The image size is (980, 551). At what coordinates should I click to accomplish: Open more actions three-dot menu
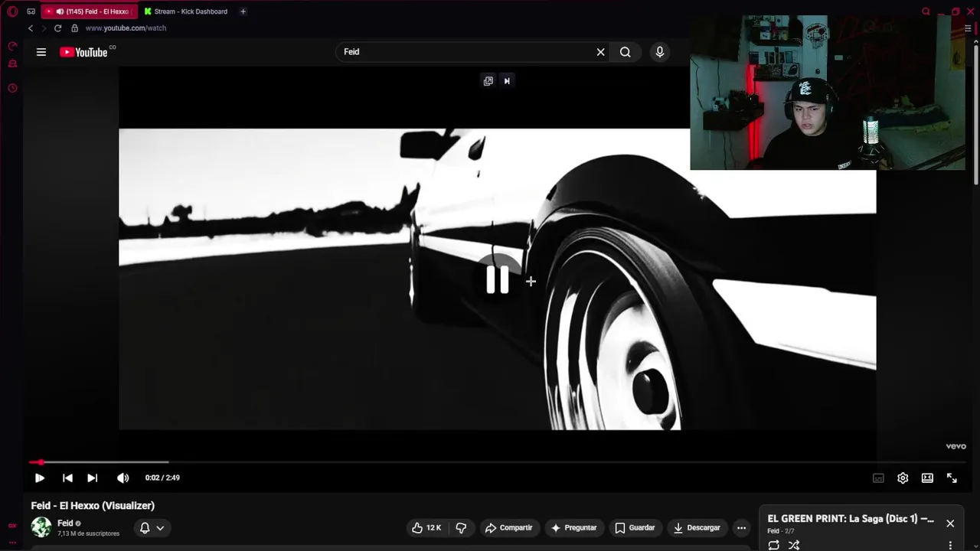point(741,527)
